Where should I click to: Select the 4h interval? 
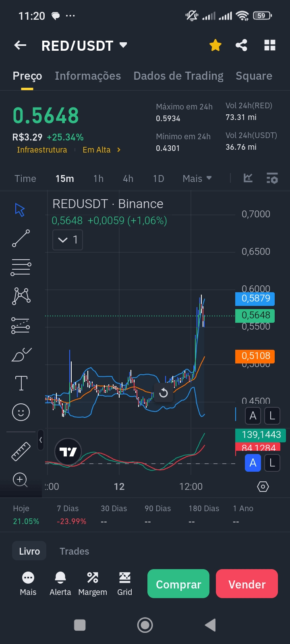(128, 178)
